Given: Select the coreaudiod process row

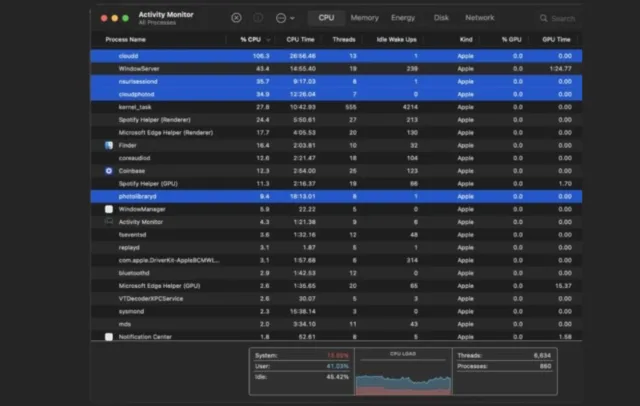Looking at the screenshot, I should 336,158.
